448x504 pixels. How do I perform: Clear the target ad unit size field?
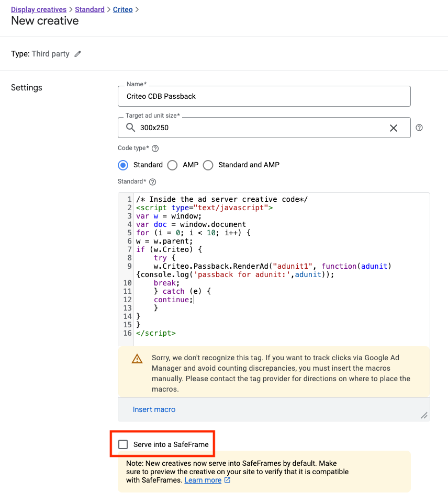click(394, 128)
